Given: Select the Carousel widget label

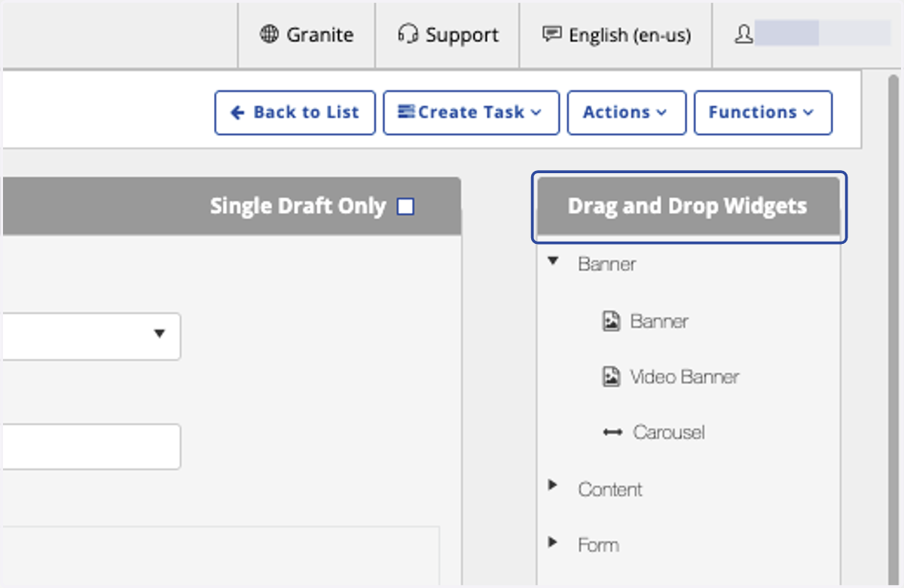Looking at the screenshot, I should click(669, 432).
